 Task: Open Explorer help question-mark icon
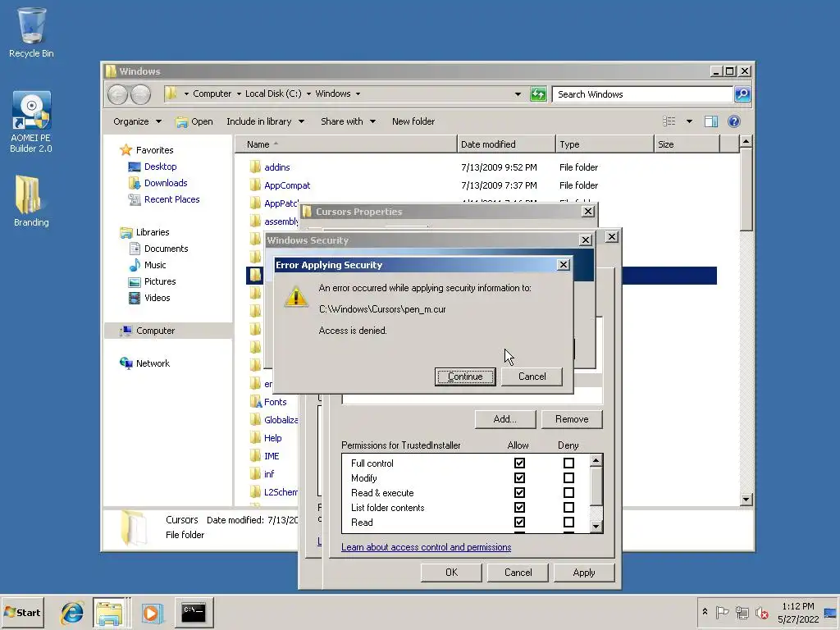pyautogui.click(x=734, y=121)
